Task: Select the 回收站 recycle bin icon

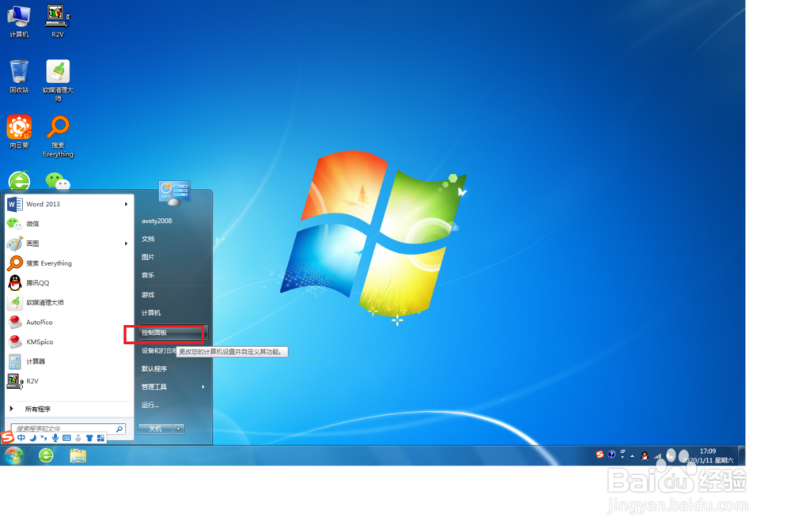Action: pos(19,77)
